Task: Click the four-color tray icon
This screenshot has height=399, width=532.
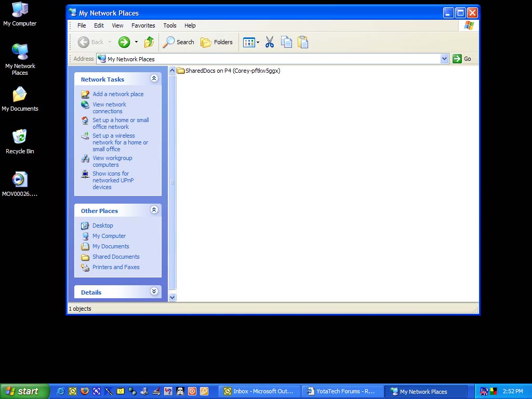Action: [494, 391]
